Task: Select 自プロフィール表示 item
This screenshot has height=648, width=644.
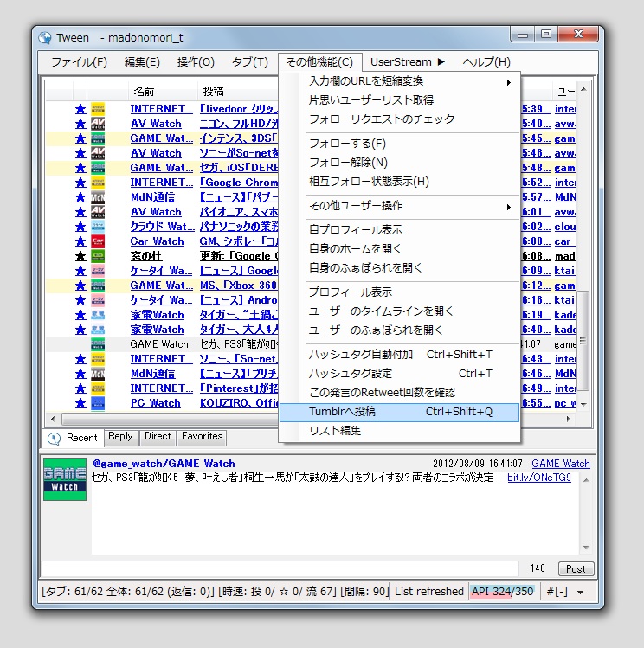Action: [x=399, y=230]
